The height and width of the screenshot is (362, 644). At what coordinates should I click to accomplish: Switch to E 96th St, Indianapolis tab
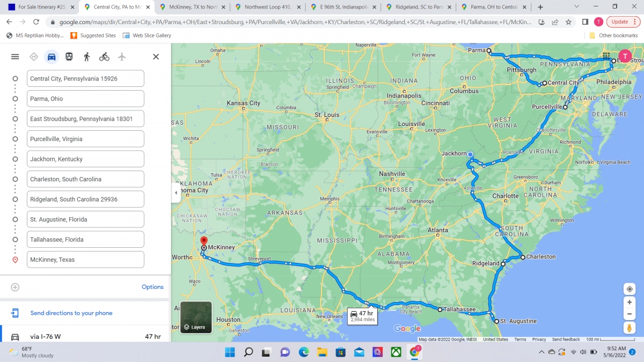click(x=343, y=7)
